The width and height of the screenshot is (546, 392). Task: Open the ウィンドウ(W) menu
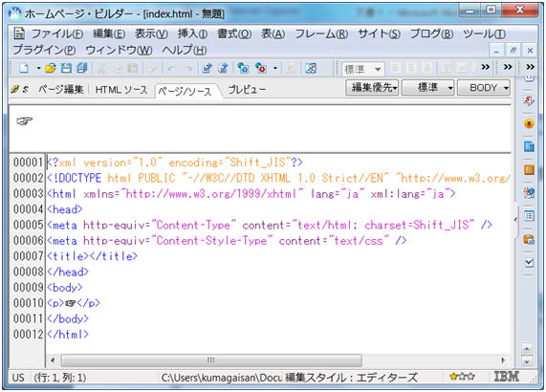tap(119, 50)
